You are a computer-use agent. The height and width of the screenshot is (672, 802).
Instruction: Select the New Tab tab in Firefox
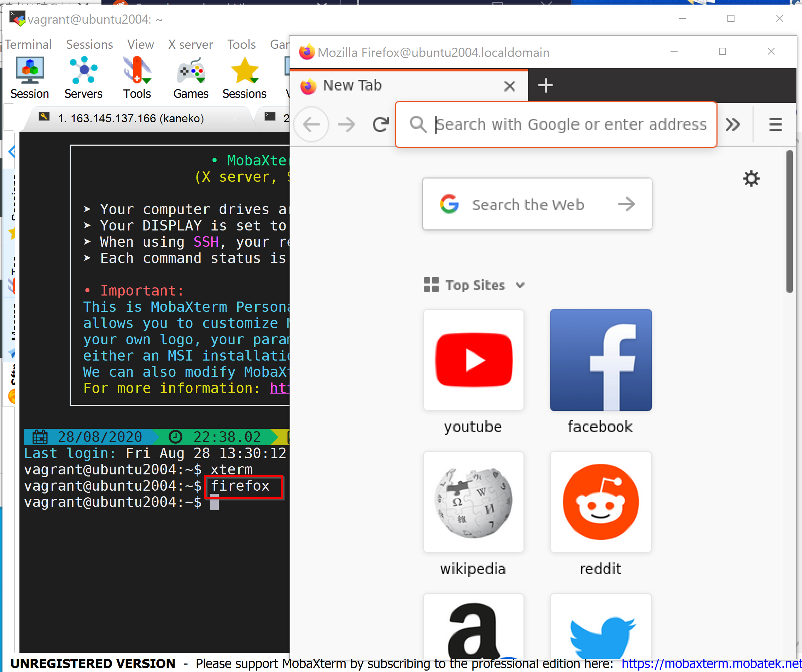tap(409, 86)
